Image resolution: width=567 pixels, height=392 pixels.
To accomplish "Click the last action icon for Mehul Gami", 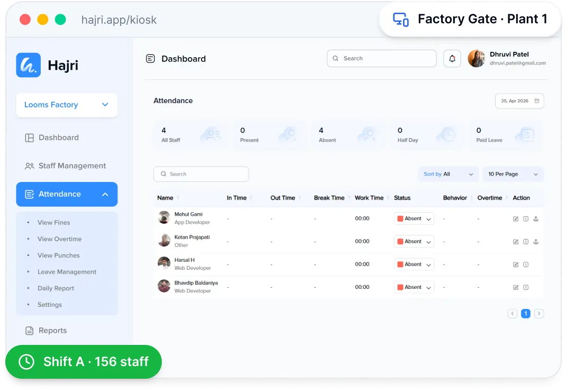I will click(x=536, y=219).
